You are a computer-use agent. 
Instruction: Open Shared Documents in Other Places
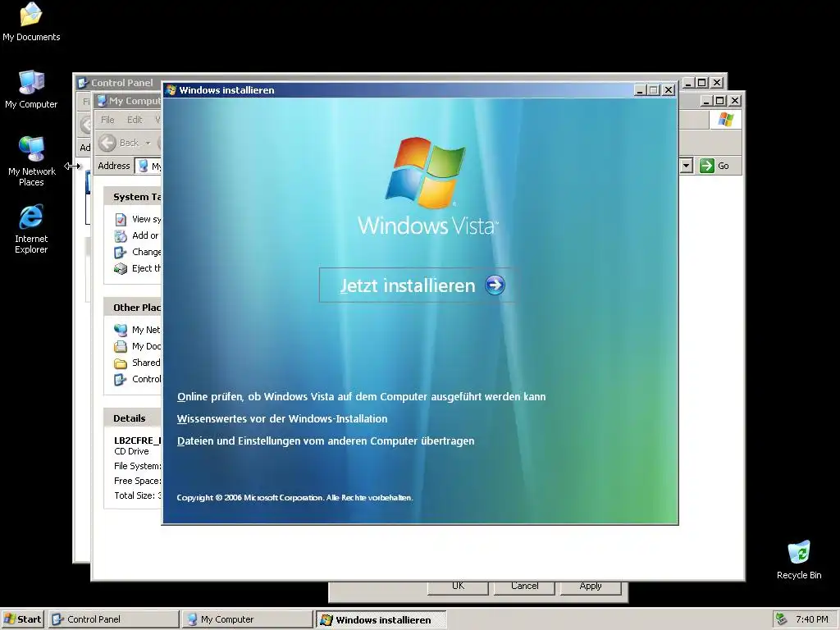click(137, 363)
